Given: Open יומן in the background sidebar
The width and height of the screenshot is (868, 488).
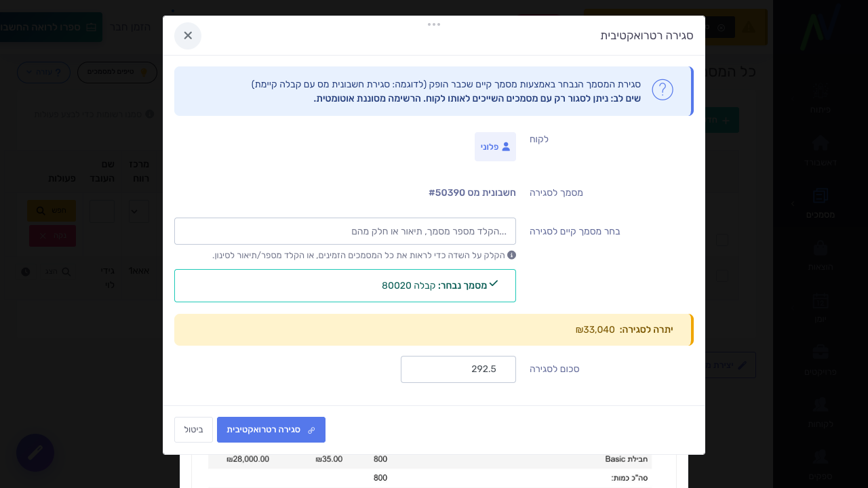Looking at the screenshot, I should (x=821, y=309).
